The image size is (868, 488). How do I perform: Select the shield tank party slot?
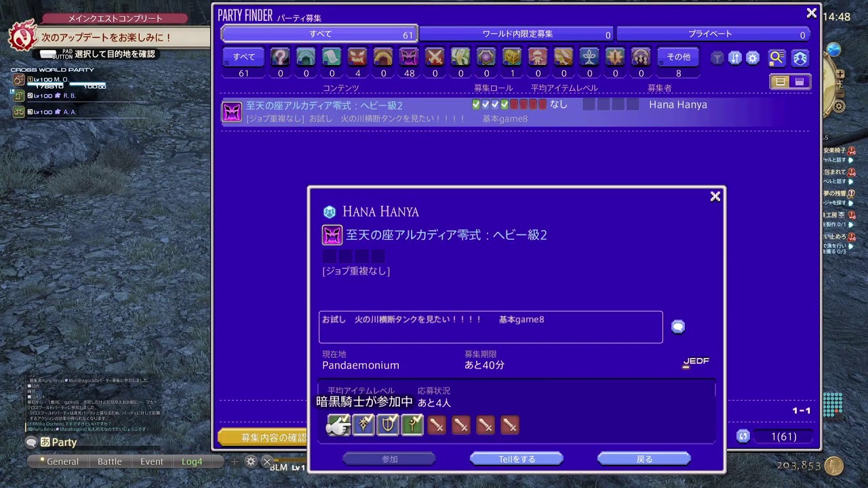click(x=388, y=425)
